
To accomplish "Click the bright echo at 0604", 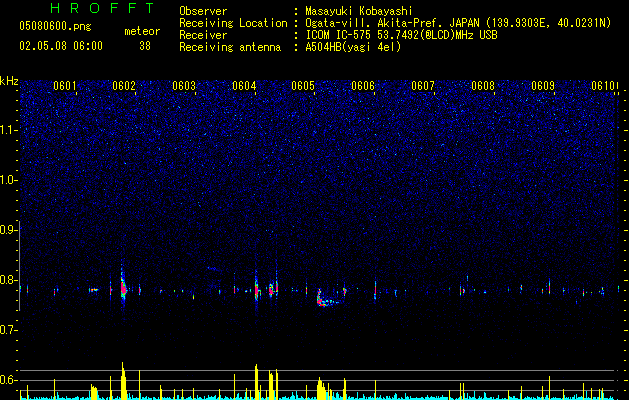I will pos(257,289).
